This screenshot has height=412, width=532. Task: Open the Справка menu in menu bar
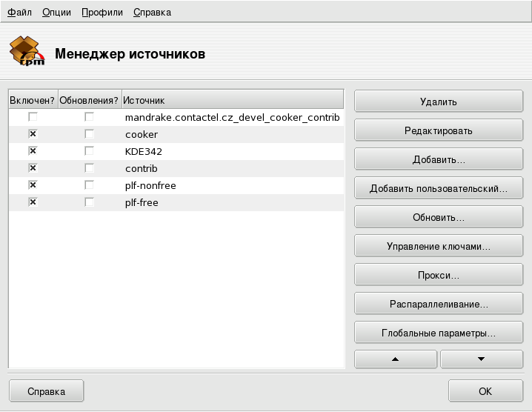coord(152,13)
